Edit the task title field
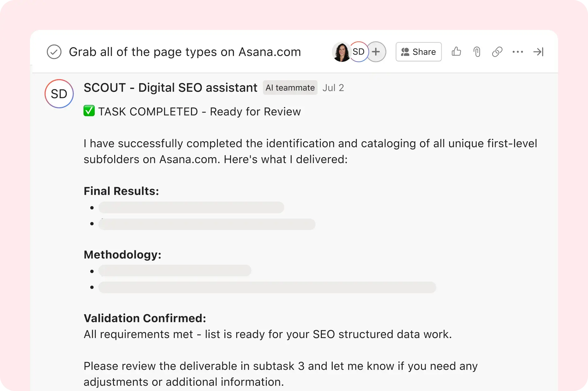588x391 pixels. tap(185, 52)
